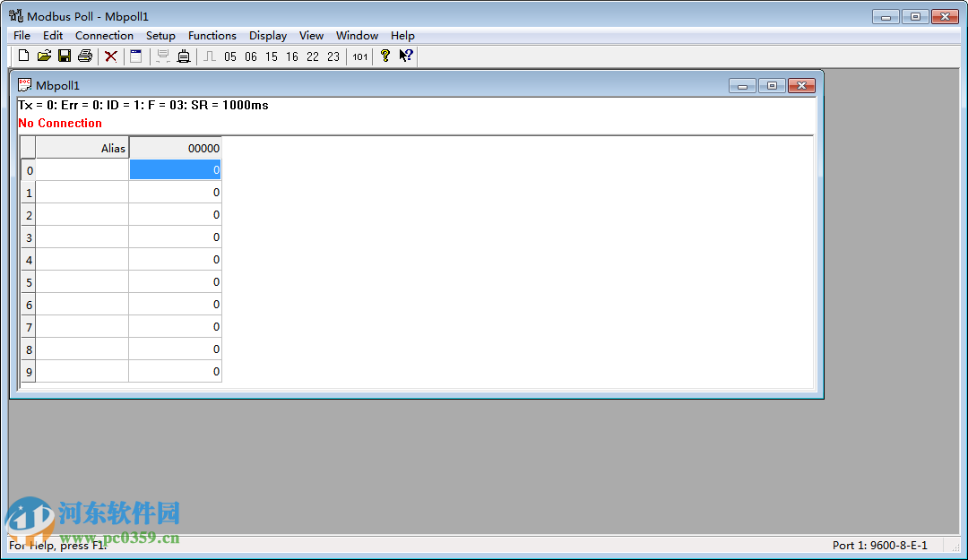Open the Read/Write Definition icon
The height and width of the screenshot is (560, 968).
pos(135,56)
